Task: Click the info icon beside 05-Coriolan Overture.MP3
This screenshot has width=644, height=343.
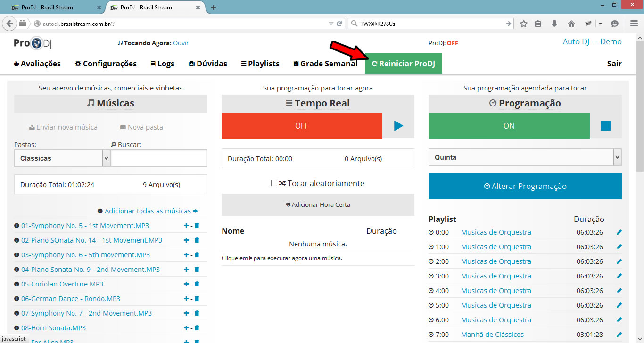Action: click(x=17, y=284)
